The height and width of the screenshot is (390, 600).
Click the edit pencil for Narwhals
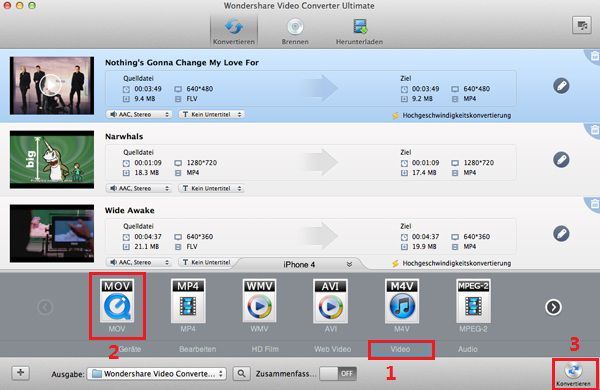561,160
